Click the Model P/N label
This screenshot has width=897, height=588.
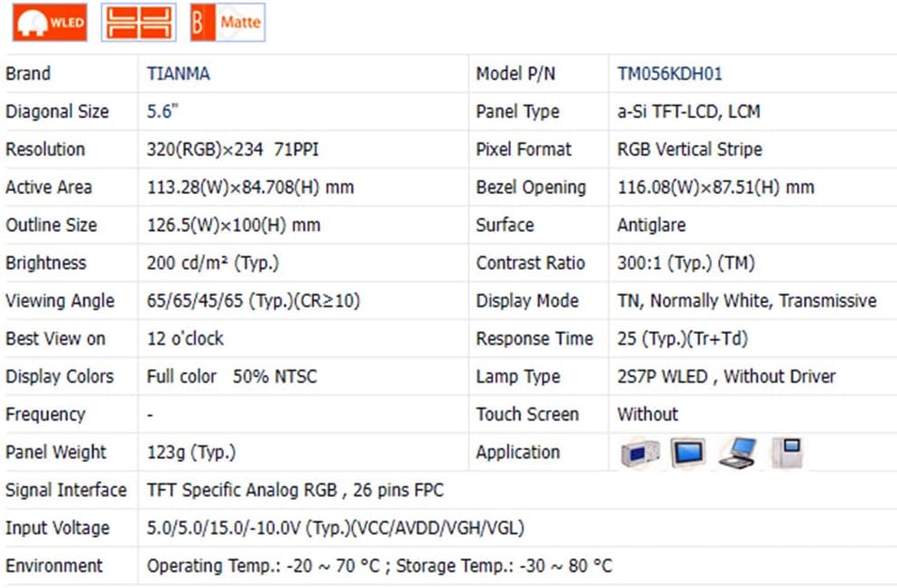[x=515, y=74]
